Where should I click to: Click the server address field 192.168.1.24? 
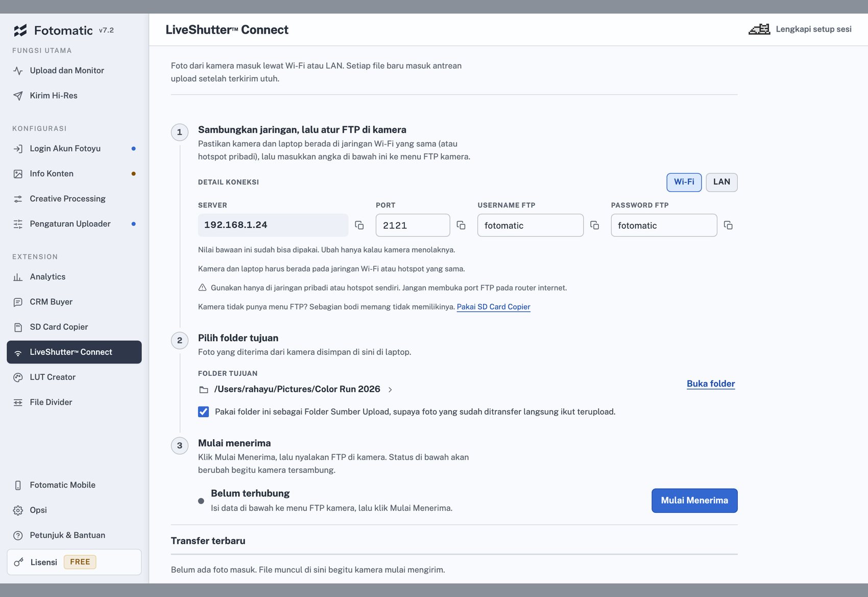pyautogui.click(x=273, y=225)
